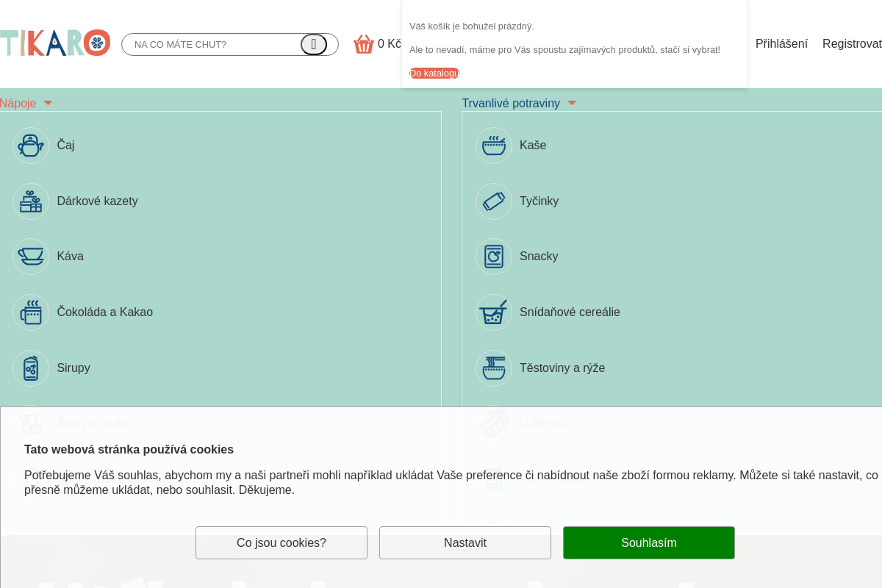Click the Registrovat menu item
The image size is (882, 588).
click(853, 44)
